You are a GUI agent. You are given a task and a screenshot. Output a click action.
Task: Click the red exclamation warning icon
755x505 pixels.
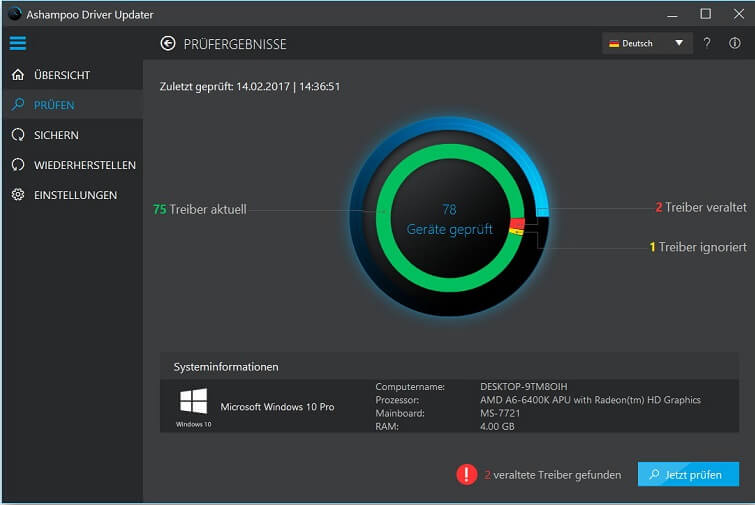[x=467, y=474]
